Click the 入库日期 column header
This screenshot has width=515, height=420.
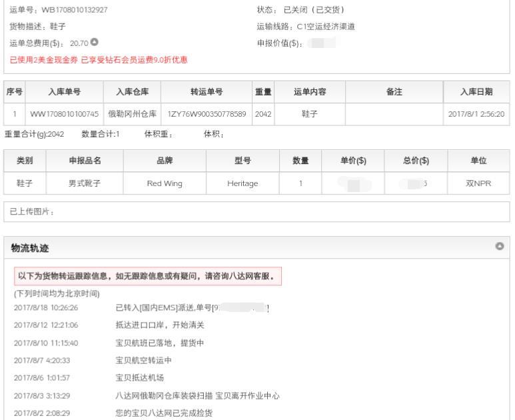click(476, 92)
